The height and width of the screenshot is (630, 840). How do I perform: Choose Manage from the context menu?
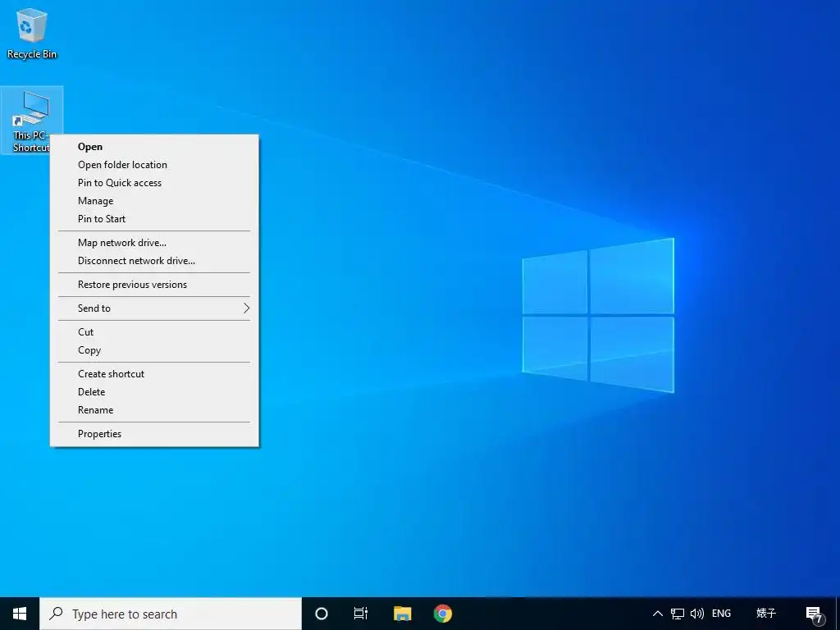(x=154, y=201)
